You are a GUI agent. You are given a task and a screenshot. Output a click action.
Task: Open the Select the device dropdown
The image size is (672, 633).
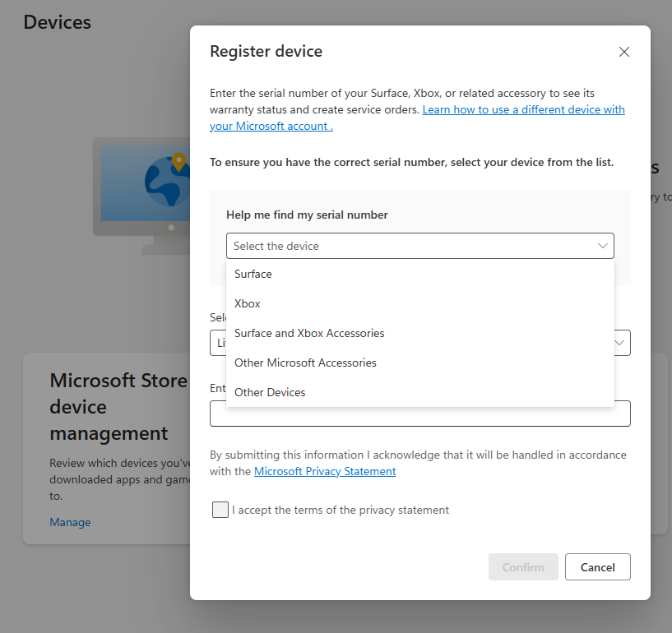click(420, 246)
